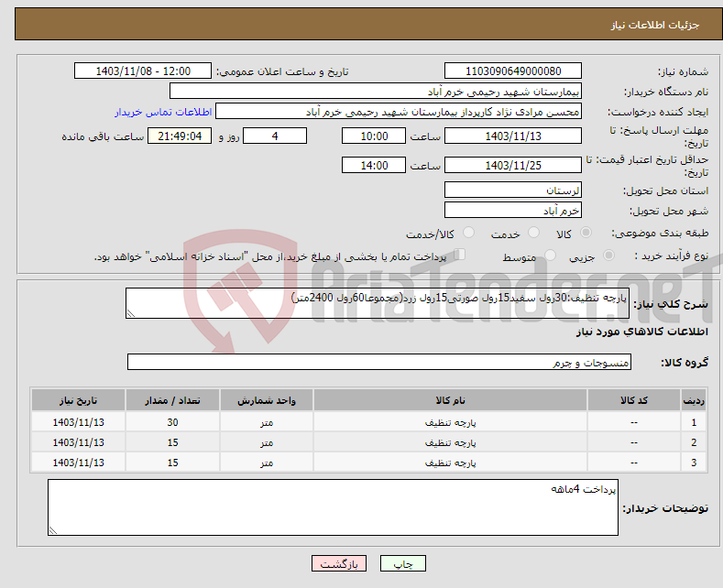Click the response deadline date 1403/11/13 field
The image size is (723, 588).
(513, 136)
